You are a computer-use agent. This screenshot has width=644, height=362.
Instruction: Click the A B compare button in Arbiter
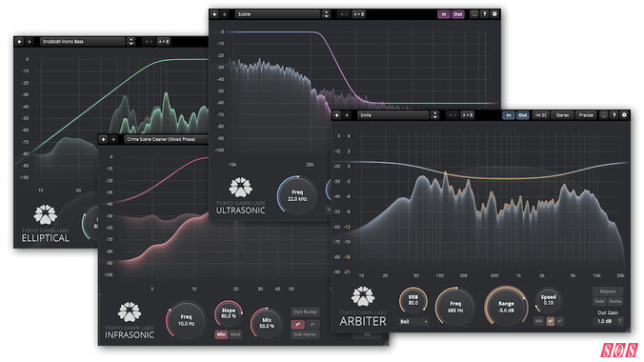[x=452, y=115]
